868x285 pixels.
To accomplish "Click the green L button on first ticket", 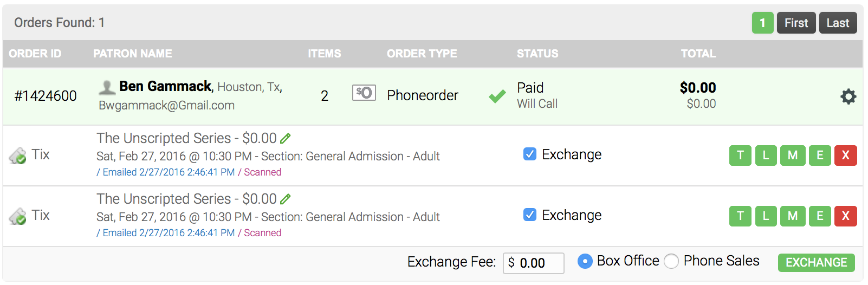I will pyautogui.click(x=766, y=156).
